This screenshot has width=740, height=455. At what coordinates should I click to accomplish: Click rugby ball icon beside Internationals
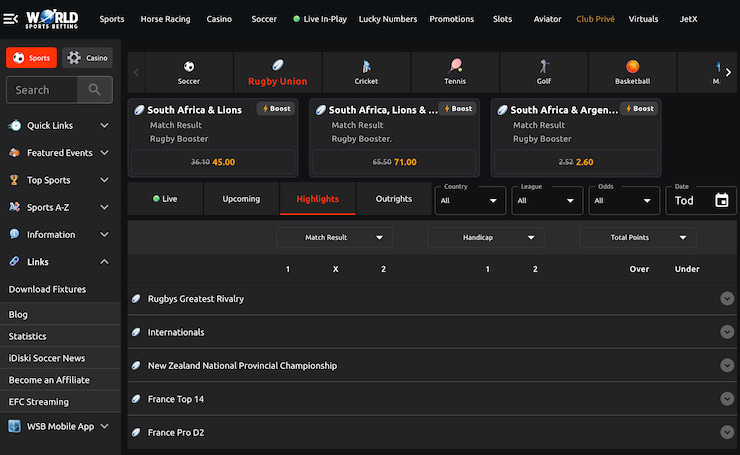(136, 332)
